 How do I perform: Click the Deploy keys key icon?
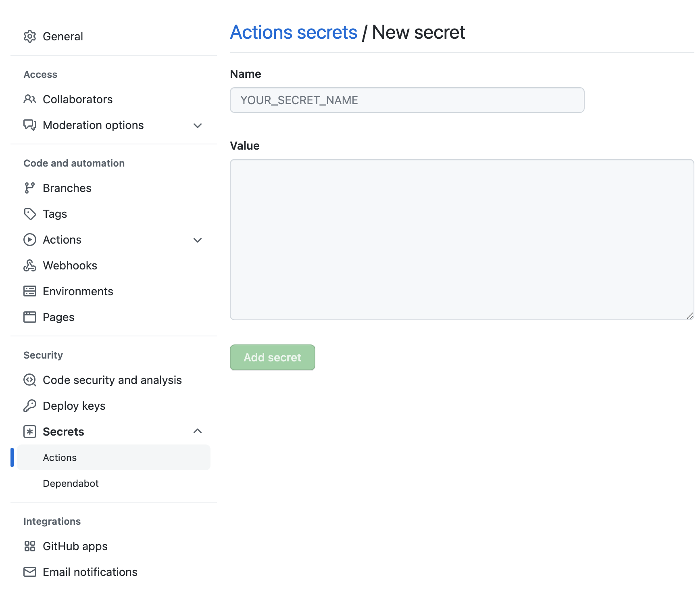[30, 406]
